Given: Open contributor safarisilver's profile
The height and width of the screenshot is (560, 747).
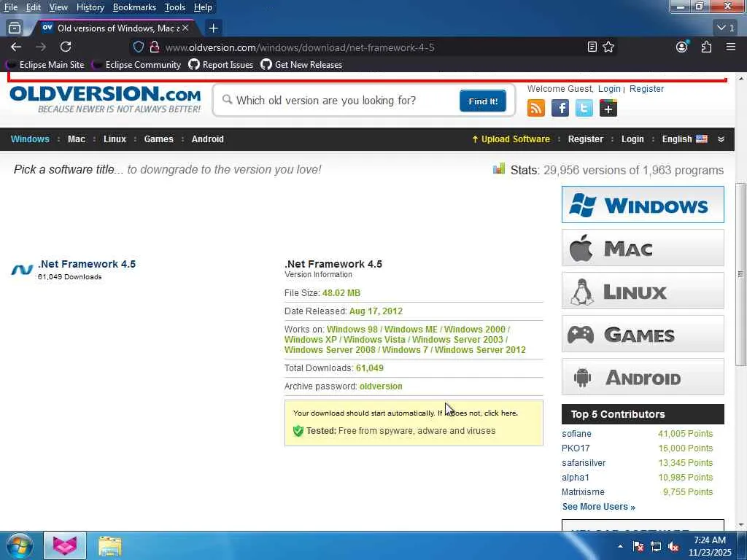Looking at the screenshot, I should pos(584,463).
